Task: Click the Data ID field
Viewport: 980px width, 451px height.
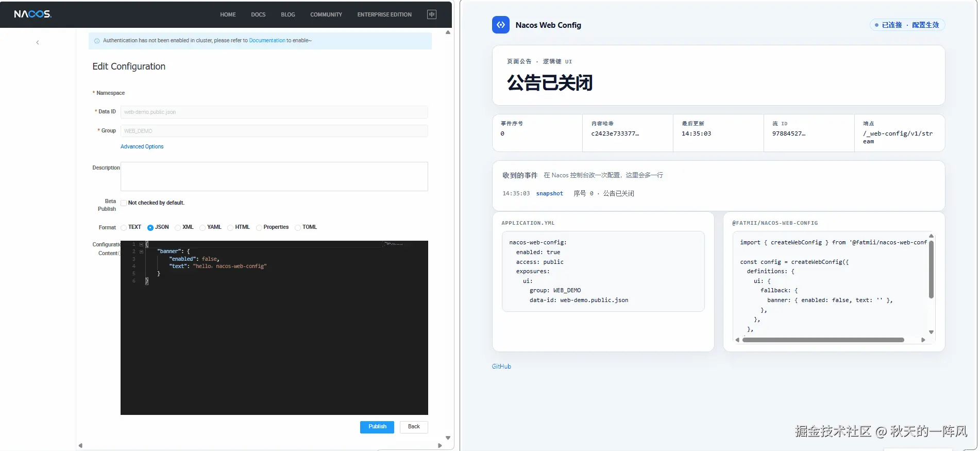Action: (274, 112)
